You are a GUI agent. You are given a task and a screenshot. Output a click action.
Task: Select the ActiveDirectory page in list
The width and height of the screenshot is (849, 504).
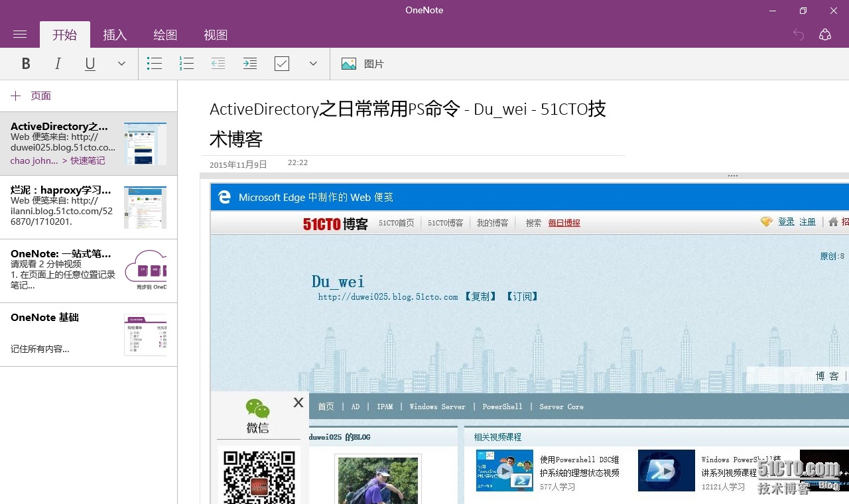pos(88,143)
